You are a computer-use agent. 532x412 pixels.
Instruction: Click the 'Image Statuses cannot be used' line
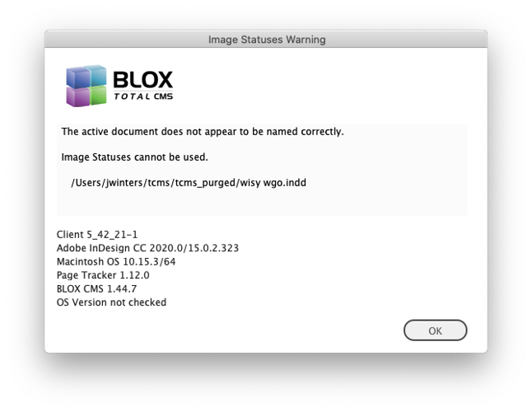134,157
